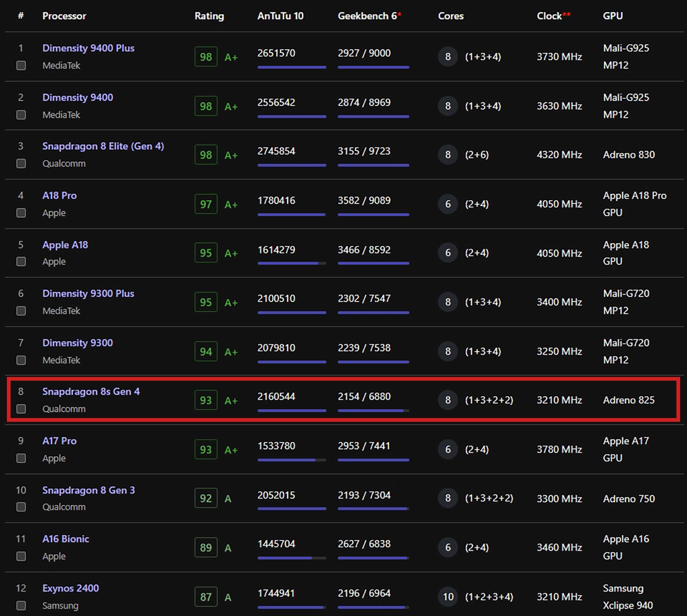Viewport: 687px width, 616px height.
Task: Open the Snapdragon 8 Gen 3 link
Action: 89,491
